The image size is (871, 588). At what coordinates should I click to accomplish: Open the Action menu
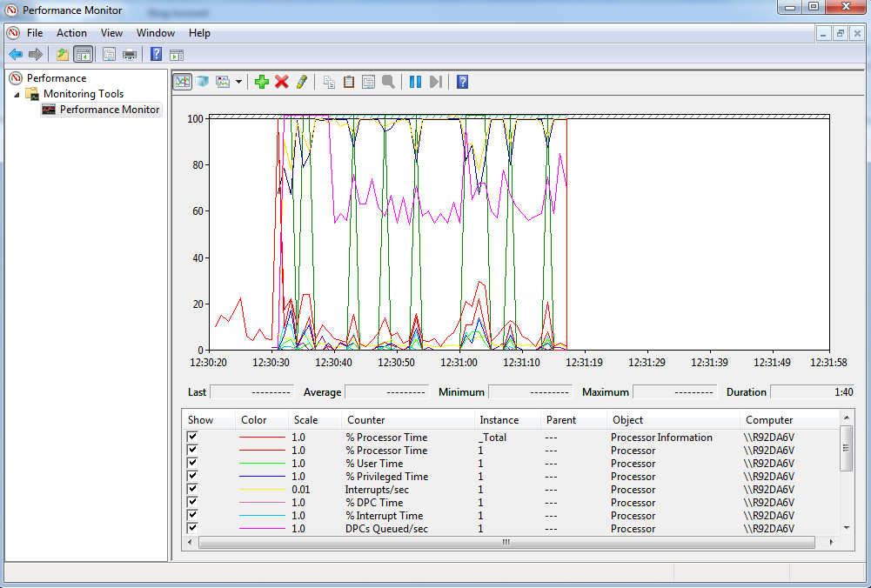point(71,33)
